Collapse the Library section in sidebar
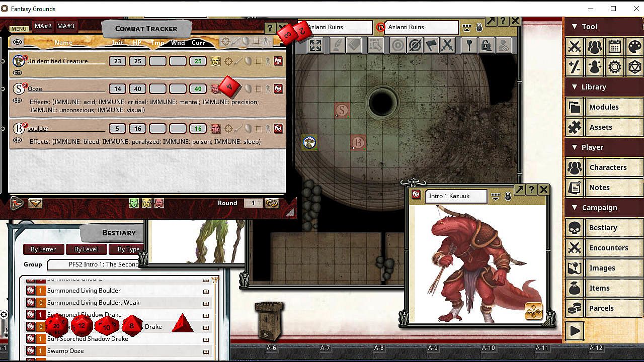This screenshot has width=644, height=362. (574, 87)
